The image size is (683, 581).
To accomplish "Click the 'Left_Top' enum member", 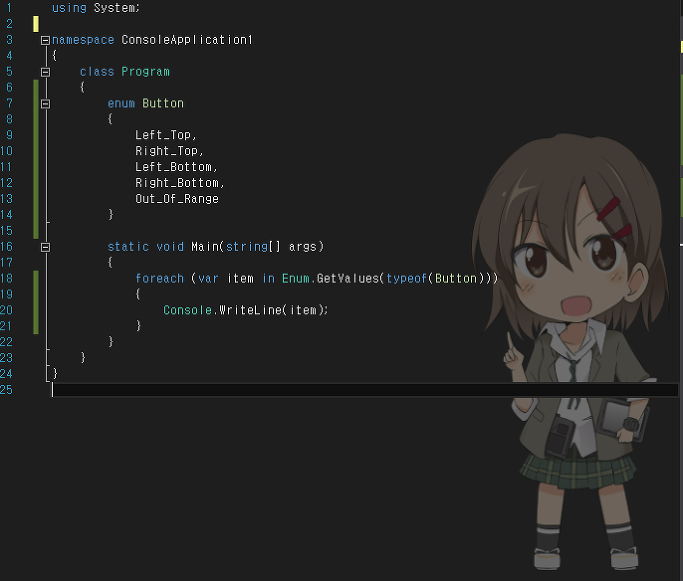I will point(163,135).
